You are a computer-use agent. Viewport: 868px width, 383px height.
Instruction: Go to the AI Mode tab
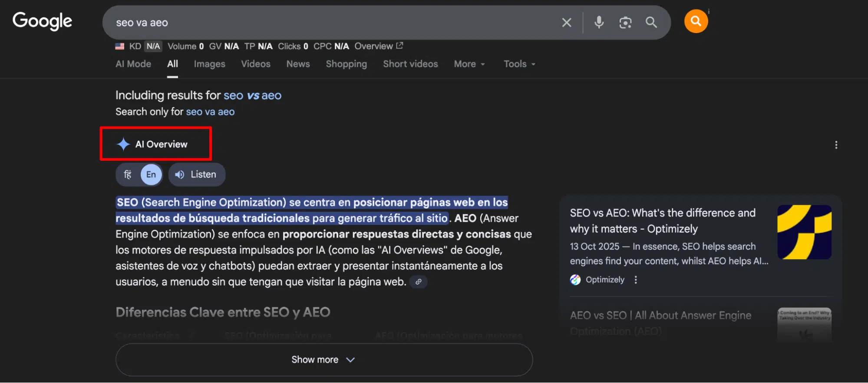point(133,64)
